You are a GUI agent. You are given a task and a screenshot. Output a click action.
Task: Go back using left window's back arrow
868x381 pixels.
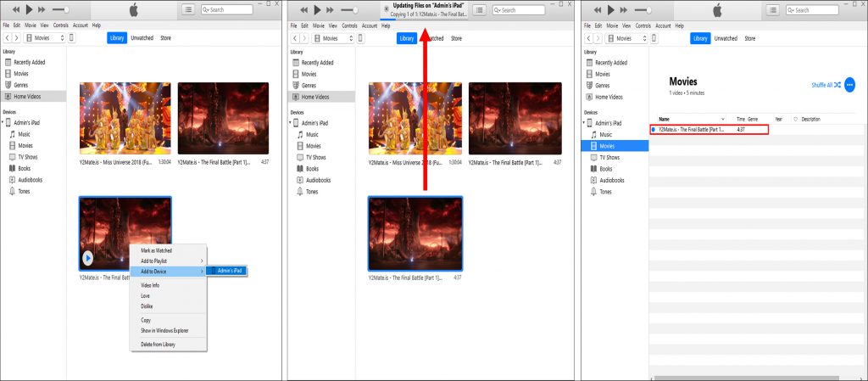click(7, 37)
